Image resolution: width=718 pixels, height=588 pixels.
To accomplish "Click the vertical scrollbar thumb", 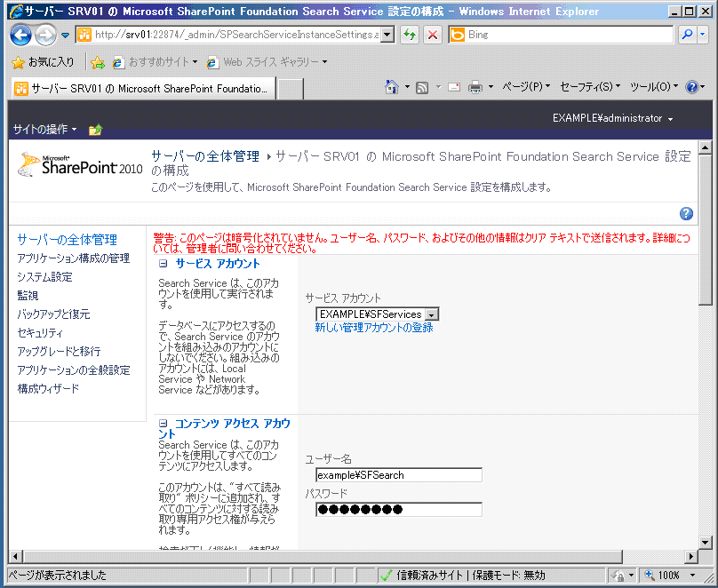I will (706, 229).
